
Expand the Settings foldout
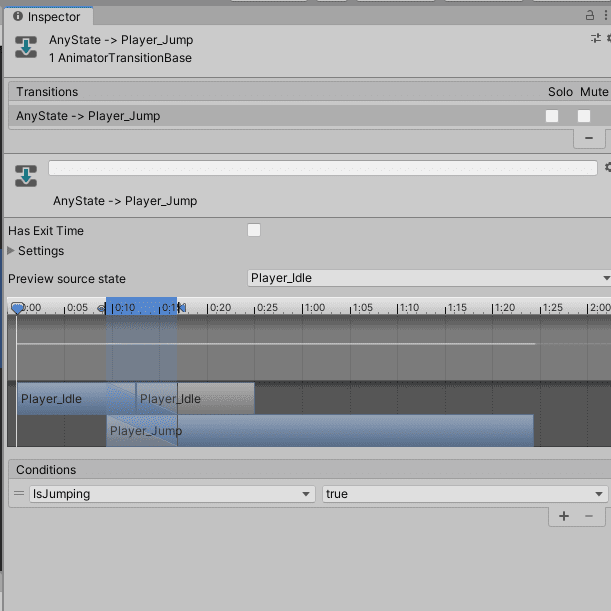(12, 251)
